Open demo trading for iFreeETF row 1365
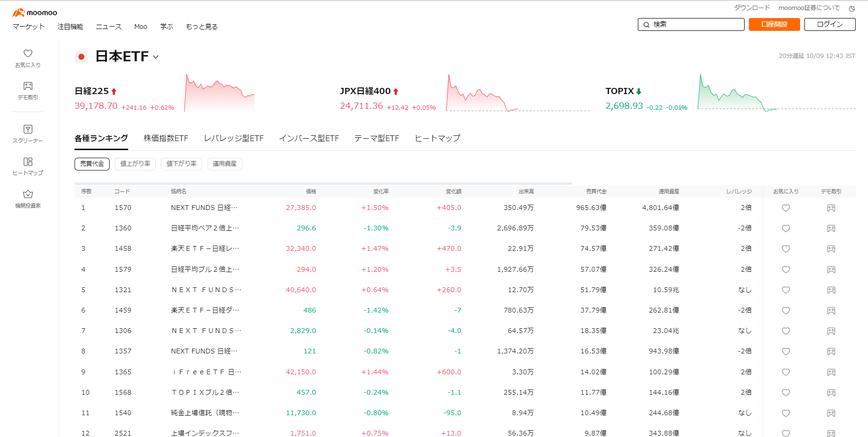Screen dimensions: 868x437 (831, 372)
